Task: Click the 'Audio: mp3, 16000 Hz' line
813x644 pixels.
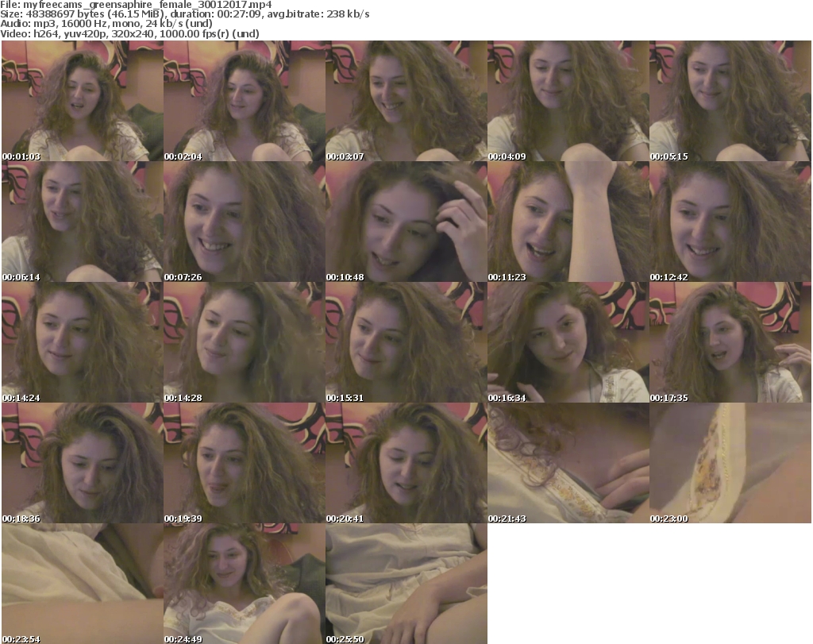Action: coord(106,24)
